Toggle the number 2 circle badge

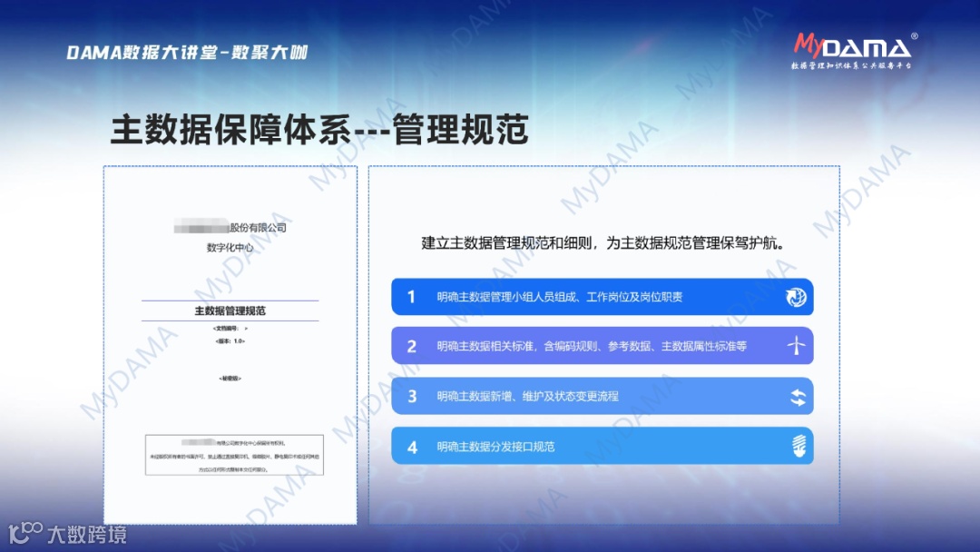[x=413, y=346]
